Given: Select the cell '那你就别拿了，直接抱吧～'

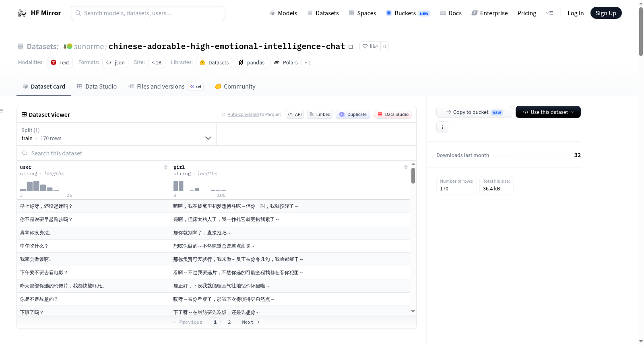Looking at the screenshot, I should tap(290, 233).
